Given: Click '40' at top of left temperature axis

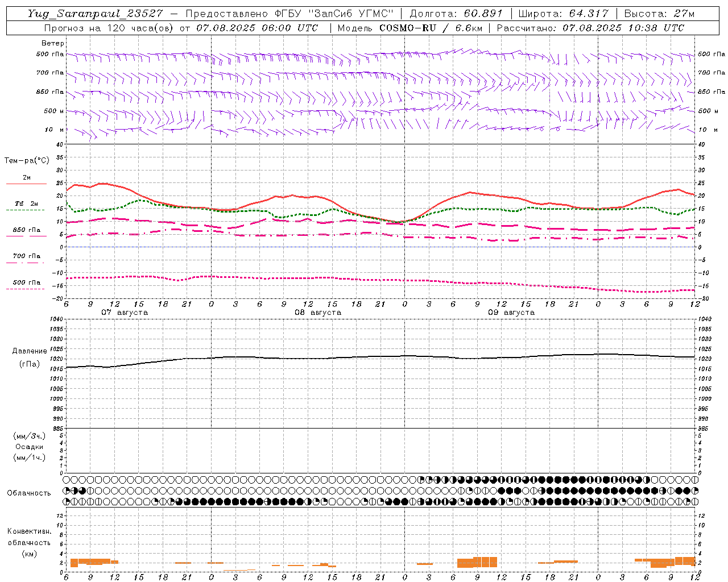Looking at the screenshot, I should 59,144.
